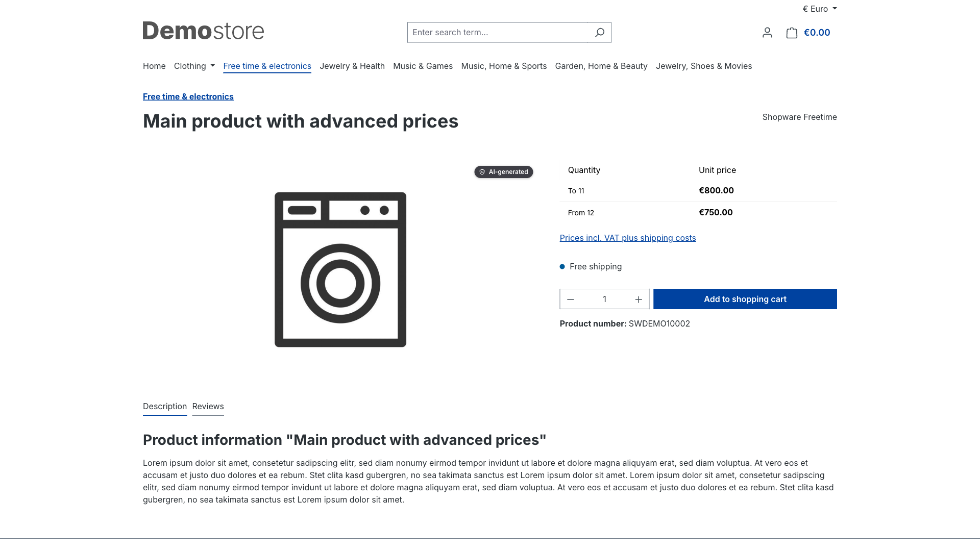Open Music, Home & Sports category
Viewport: 980px width, 551px height.
tap(504, 66)
